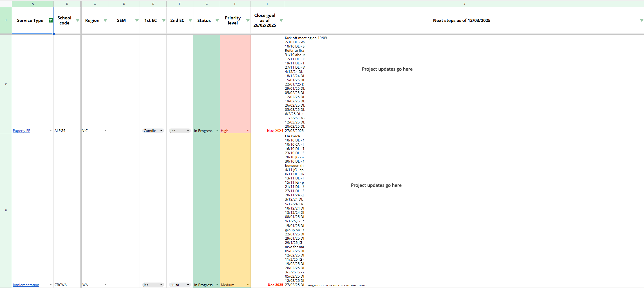Open the High priority dropdown
The width and height of the screenshot is (644, 288).
pos(248,130)
